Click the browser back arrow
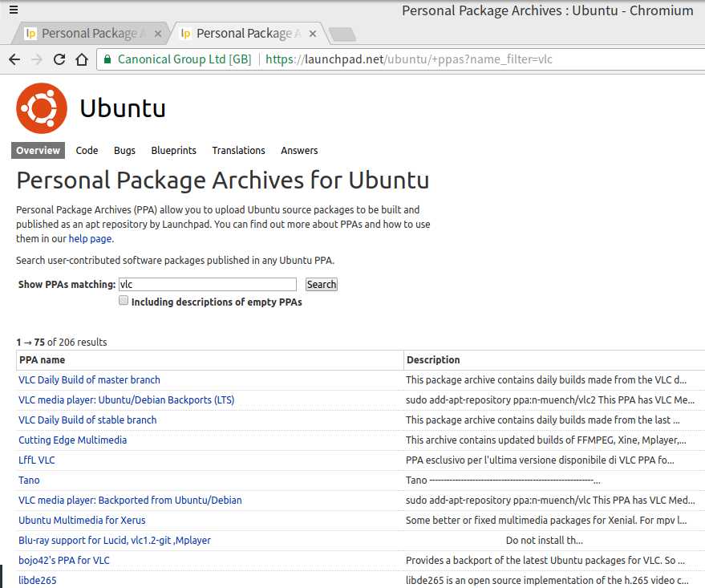The height and width of the screenshot is (588, 705). point(14,59)
